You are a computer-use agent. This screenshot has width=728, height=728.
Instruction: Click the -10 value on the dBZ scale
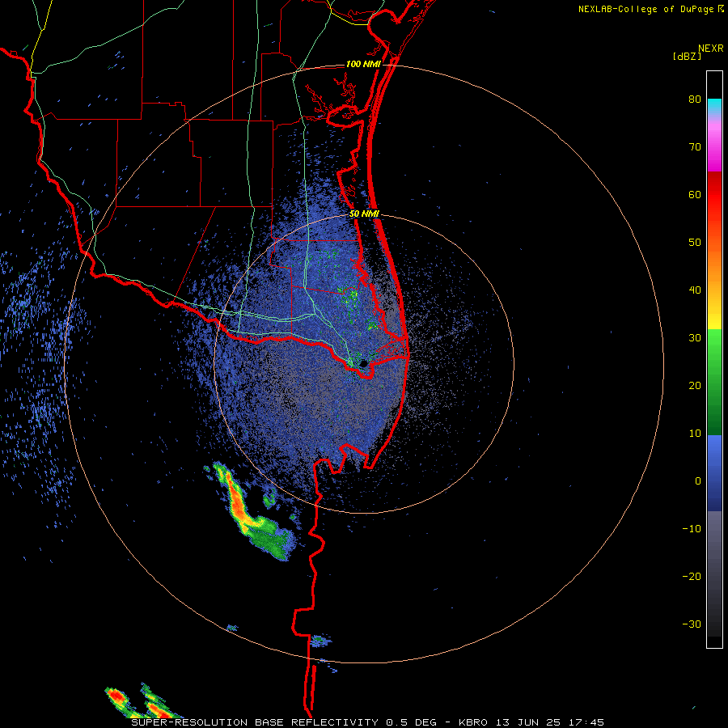point(692,528)
